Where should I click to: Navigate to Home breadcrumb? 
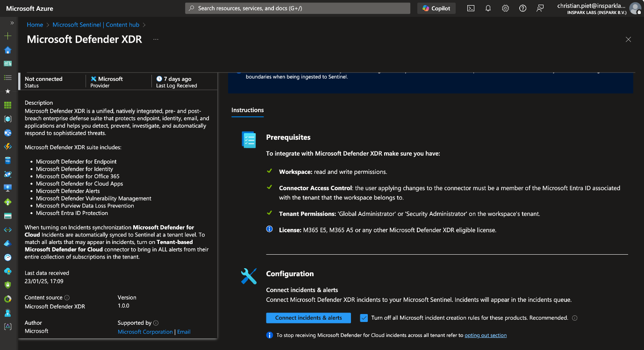(x=35, y=25)
